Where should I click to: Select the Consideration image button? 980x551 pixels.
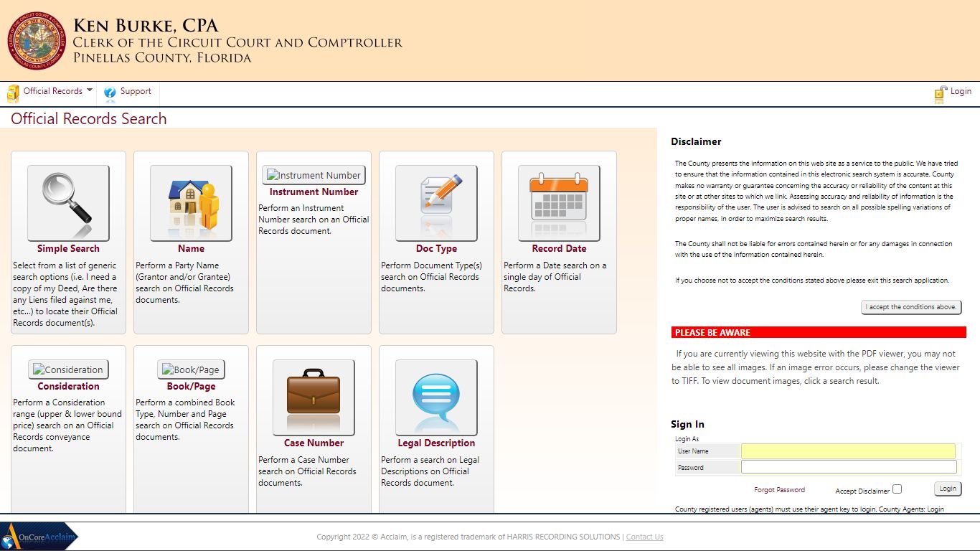[68, 369]
